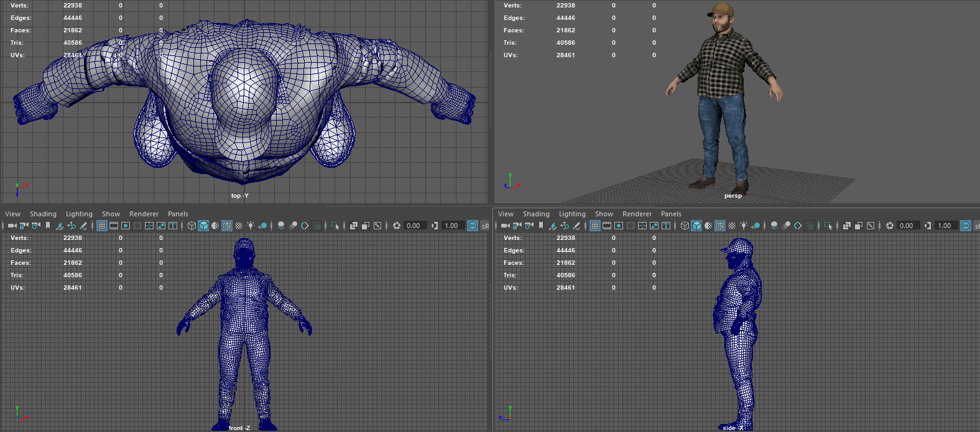Click Image Plane icon in side view toolbar

(553, 226)
